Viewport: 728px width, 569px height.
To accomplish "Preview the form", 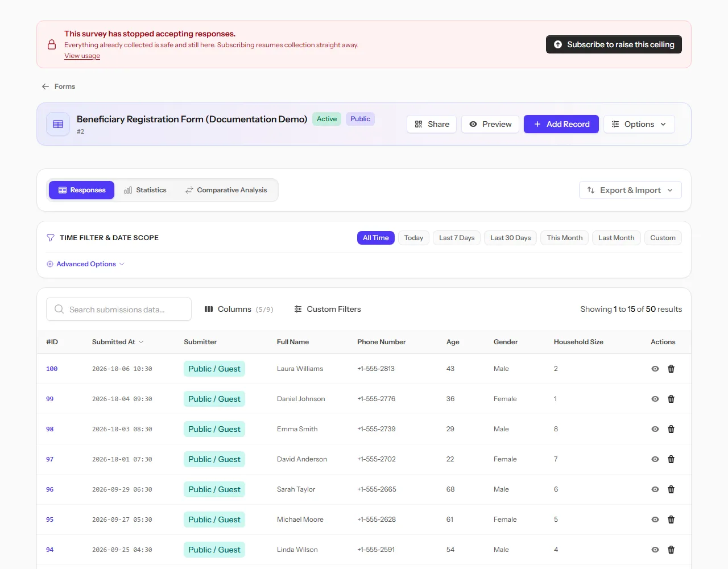I will pos(490,124).
